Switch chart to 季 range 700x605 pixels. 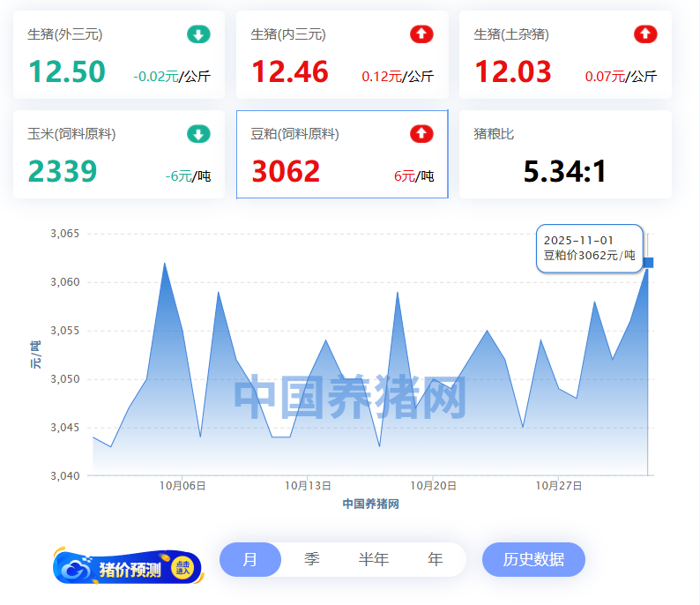coord(311,560)
